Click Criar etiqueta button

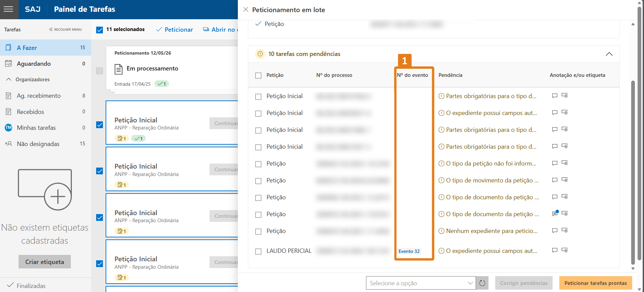(x=45, y=262)
